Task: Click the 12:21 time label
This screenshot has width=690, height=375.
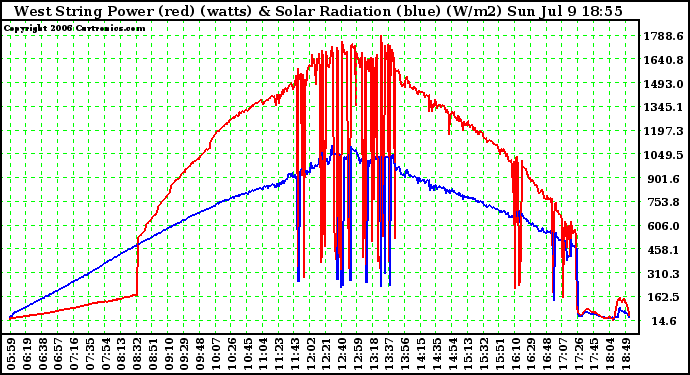Action: pyautogui.click(x=326, y=354)
